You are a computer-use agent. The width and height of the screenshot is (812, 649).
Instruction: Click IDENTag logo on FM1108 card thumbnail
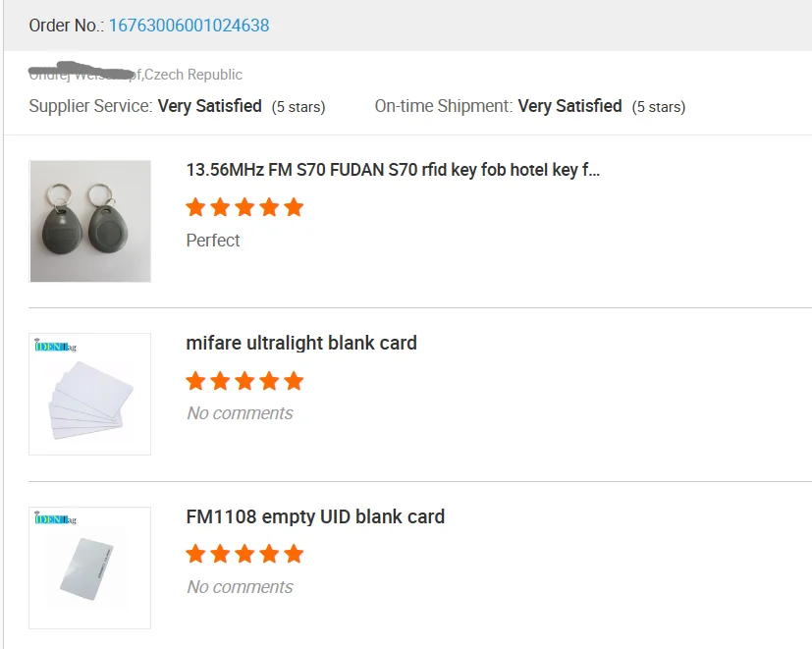56,518
